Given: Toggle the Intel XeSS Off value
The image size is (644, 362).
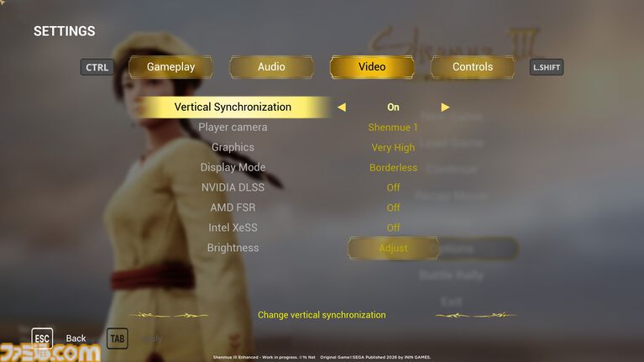Looking at the screenshot, I should point(393,228).
